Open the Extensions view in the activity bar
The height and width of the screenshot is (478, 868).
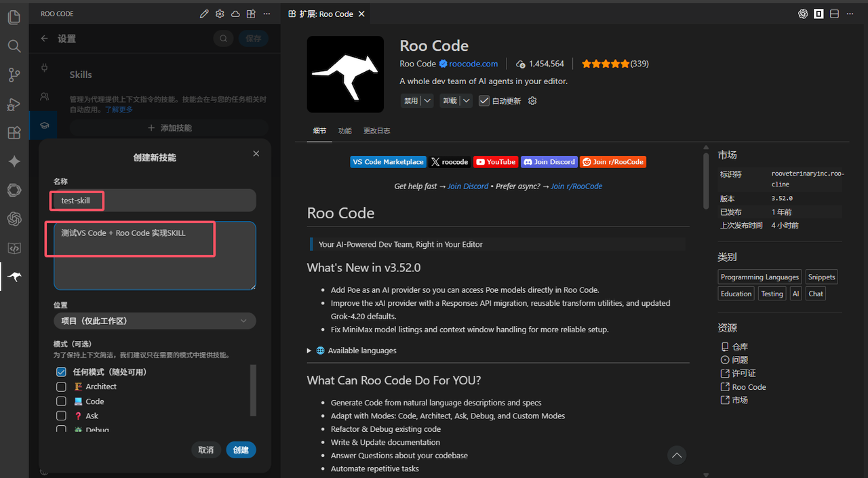(x=14, y=133)
